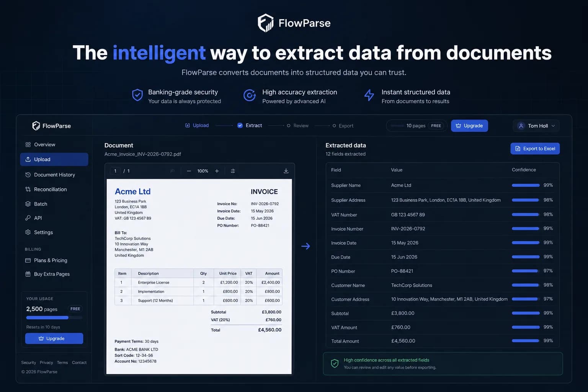Image resolution: width=588 pixels, height=392 pixels.
Task: Zoom in the document with the plus icon
Action: coord(217,171)
